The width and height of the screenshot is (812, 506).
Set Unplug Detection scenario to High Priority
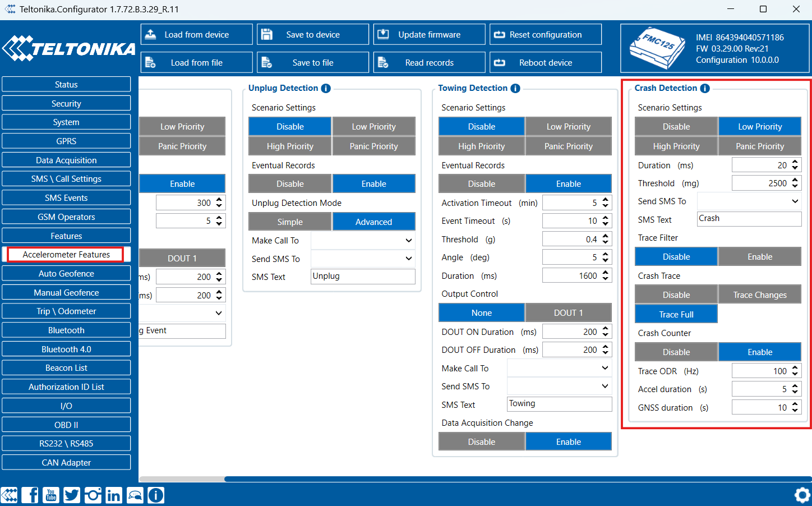(x=290, y=146)
